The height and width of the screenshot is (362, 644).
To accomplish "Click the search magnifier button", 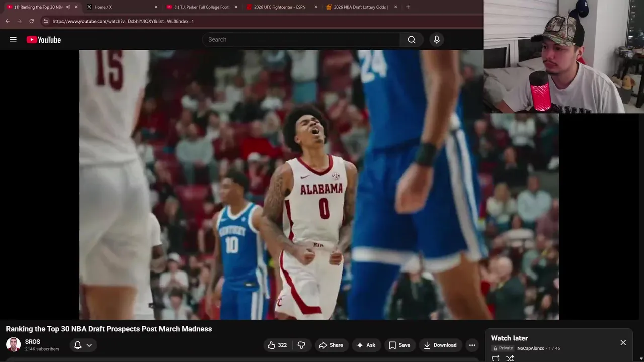I will (x=412, y=40).
